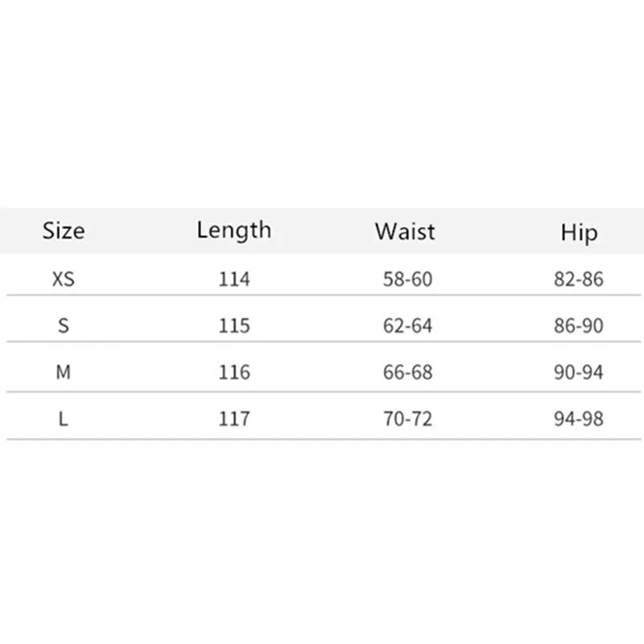Click the Size column header
Screen dimensions: 644x644
click(x=64, y=232)
